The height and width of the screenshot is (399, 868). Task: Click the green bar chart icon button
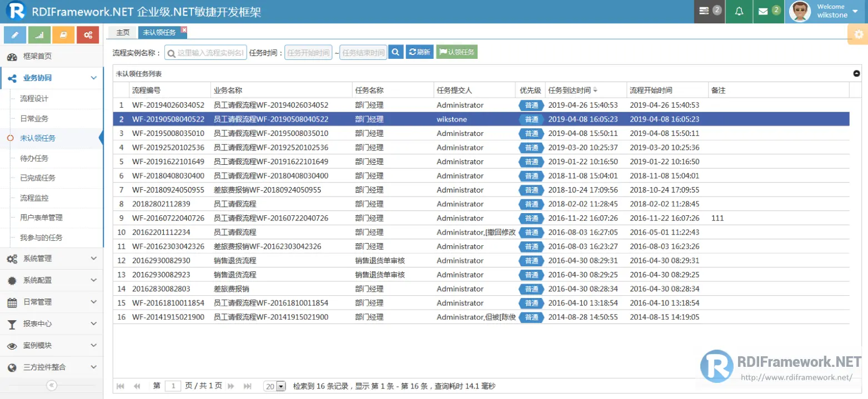39,35
